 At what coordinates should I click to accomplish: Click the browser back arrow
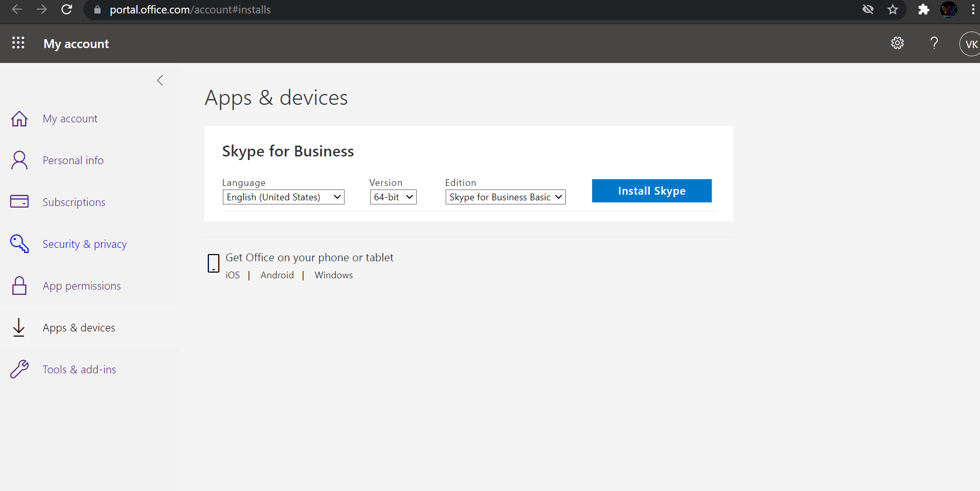click(x=17, y=9)
